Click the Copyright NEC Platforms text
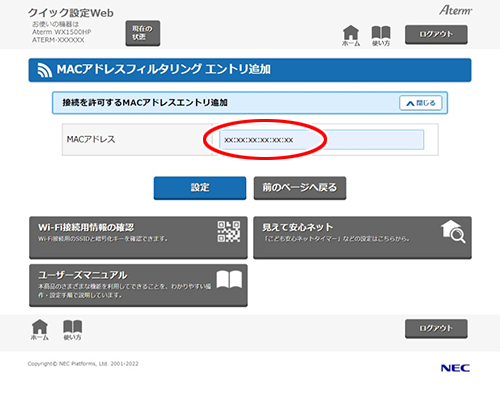Screen dimensions: 500x412 coord(83,364)
